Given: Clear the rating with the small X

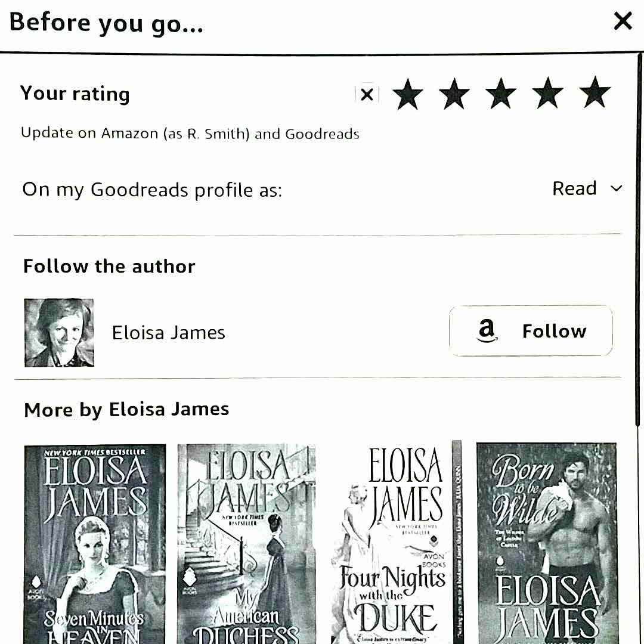Looking at the screenshot, I should tap(367, 94).
